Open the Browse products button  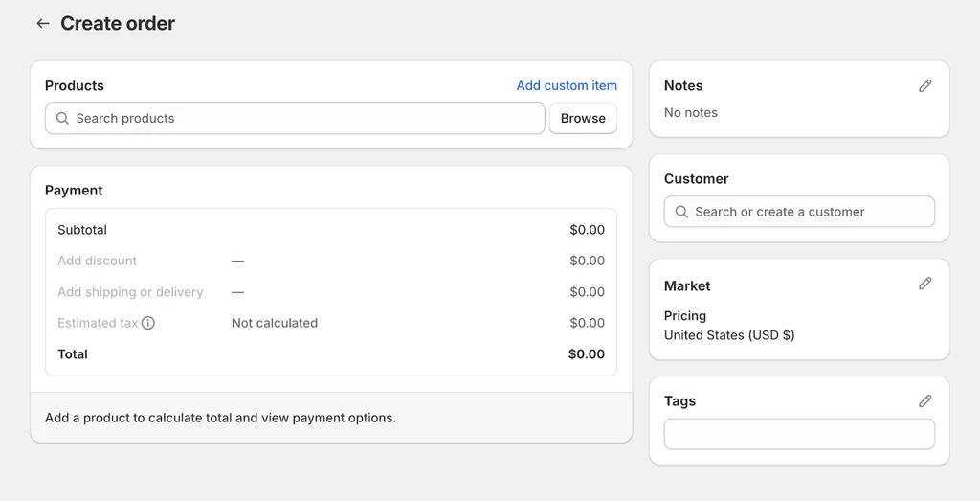(x=583, y=118)
